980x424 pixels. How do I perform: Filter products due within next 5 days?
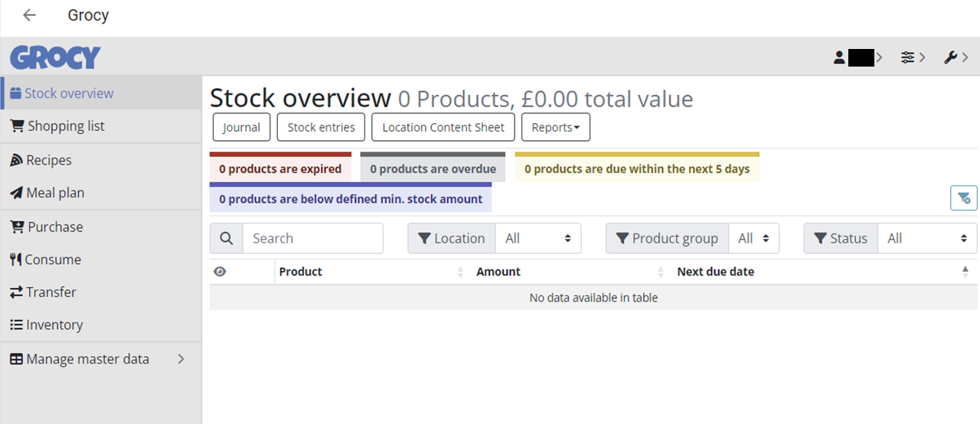click(x=637, y=168)
